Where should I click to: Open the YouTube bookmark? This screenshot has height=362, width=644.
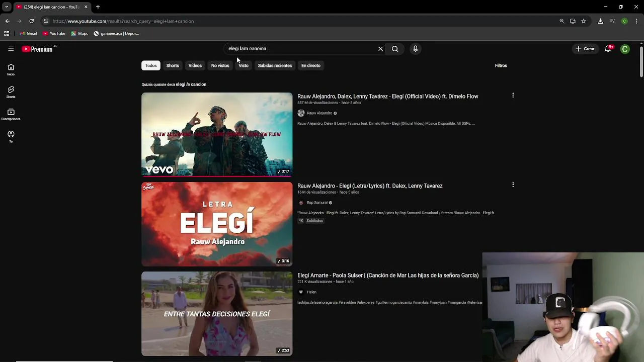click(54, 34)
